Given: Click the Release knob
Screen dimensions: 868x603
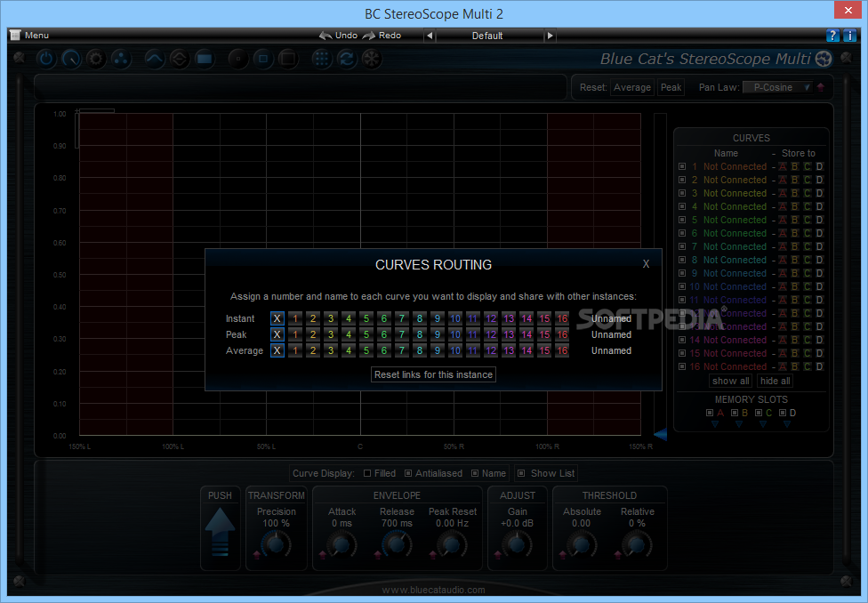Looking at the screenshot, I should click(397, 545).
